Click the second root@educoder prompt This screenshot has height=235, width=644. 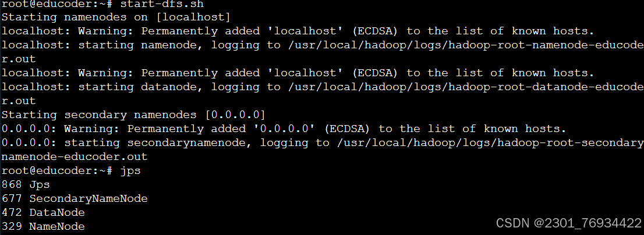(56, 170)
